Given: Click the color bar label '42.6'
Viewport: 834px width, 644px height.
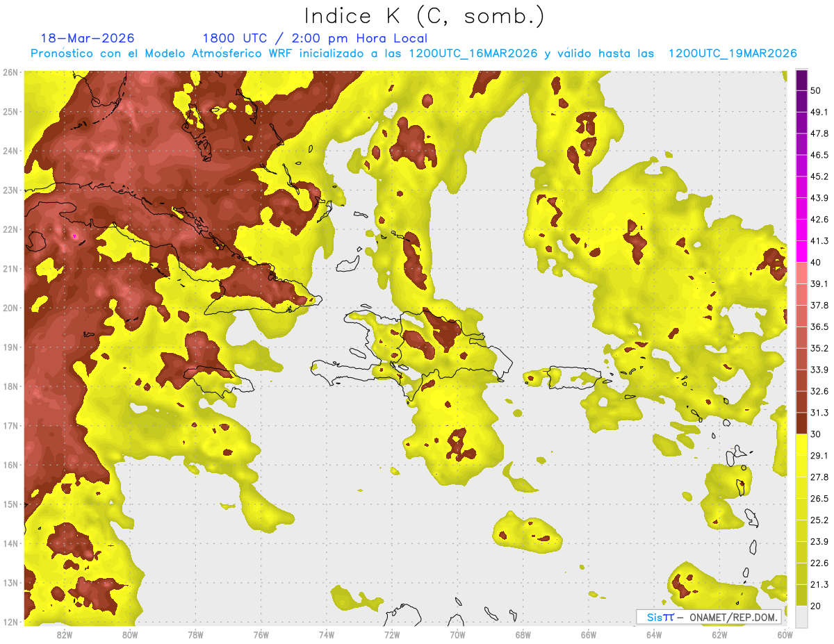Looking at the screenshot, I should pos(819,220).
